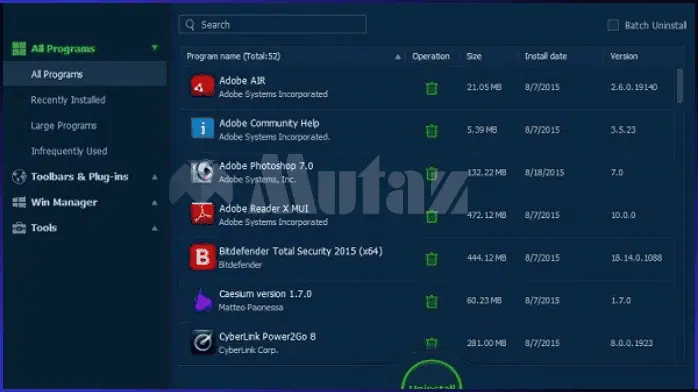Click the All Programs grid icon

(x=19, y=48)
